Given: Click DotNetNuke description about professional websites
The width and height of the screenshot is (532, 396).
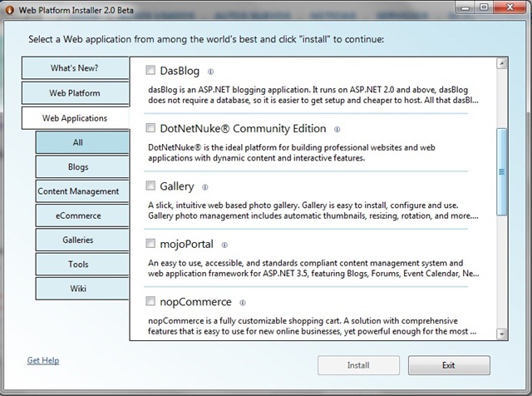Looking at the screenshot, I should 292,153.
